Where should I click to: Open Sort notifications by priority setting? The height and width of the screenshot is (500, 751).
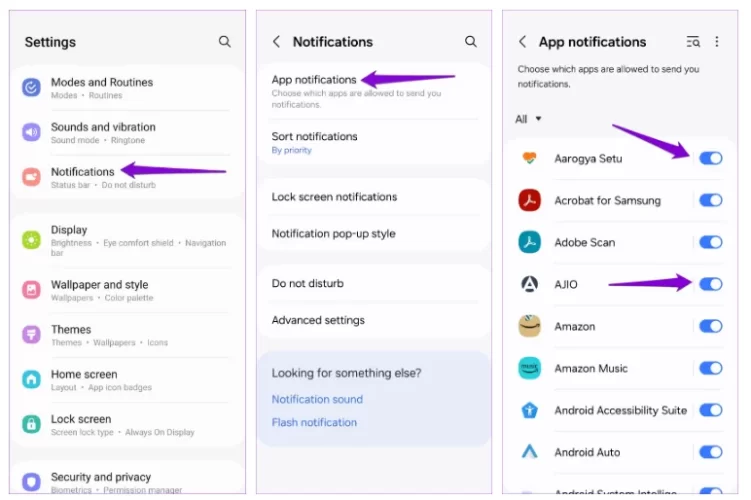(314, 142)
